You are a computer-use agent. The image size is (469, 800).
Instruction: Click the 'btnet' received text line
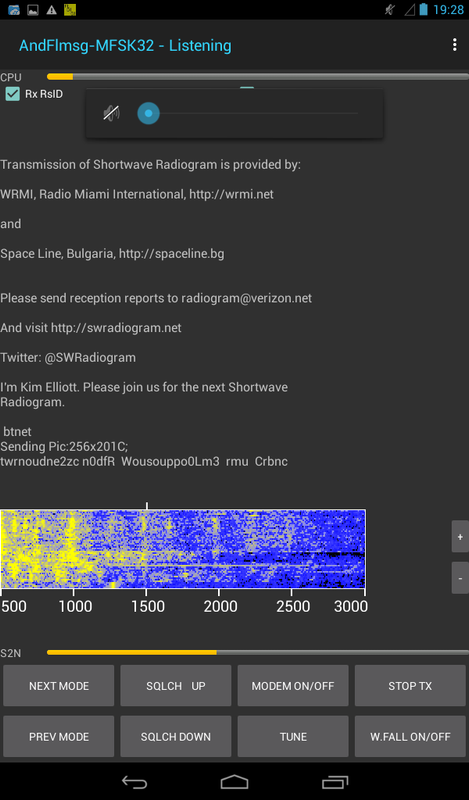17,432
